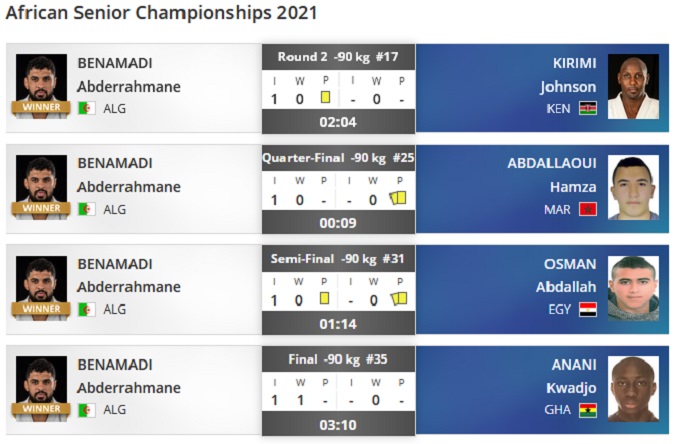
Task: Open Johnson Kirimi's athlete photo
Action: click(633, 87)
